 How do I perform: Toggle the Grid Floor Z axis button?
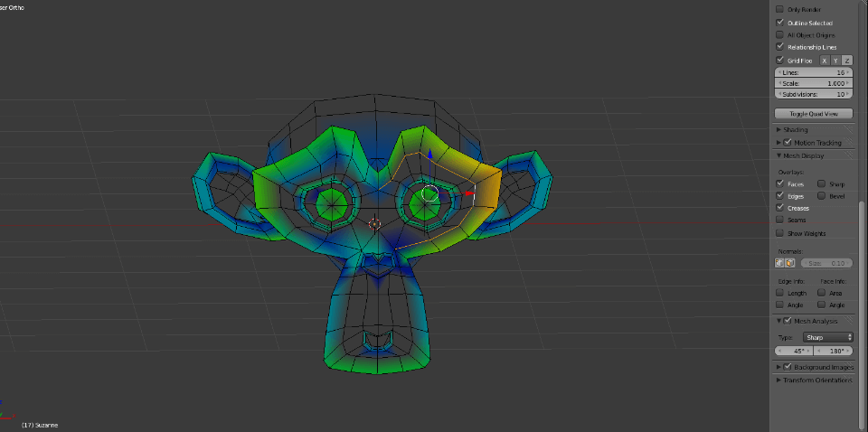(x=847, y=61)
